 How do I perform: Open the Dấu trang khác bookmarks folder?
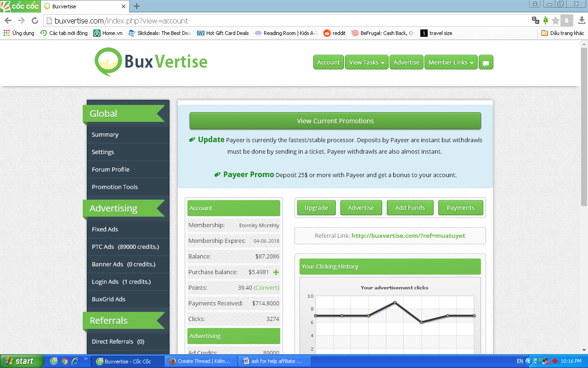tap(563, 33)
